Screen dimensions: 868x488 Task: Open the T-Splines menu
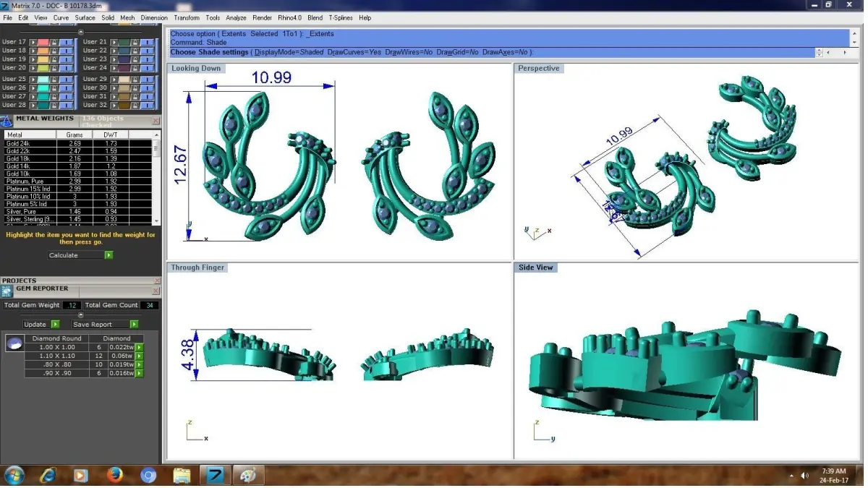point(341,17)
